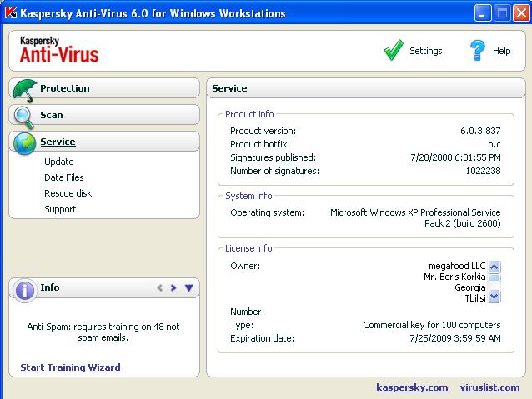The image size is (532, 399).
Task: Click product hotfix value b.c
Action: 494,144
